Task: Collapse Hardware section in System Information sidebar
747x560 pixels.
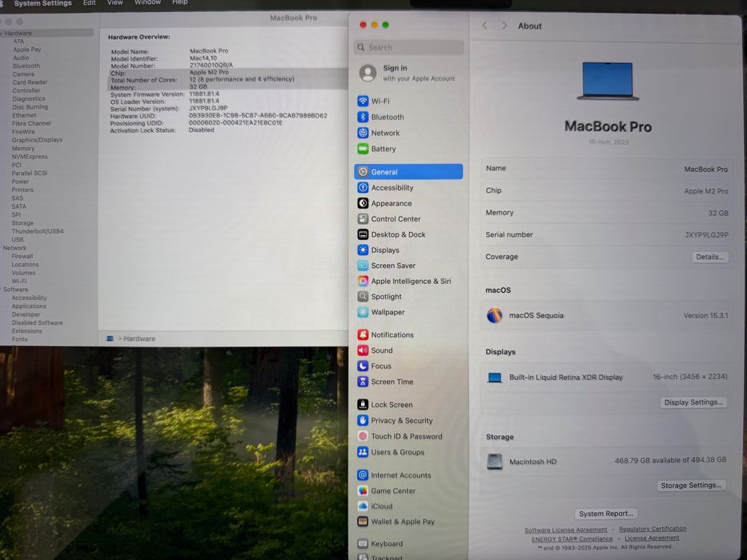Action: click(2, 34)
